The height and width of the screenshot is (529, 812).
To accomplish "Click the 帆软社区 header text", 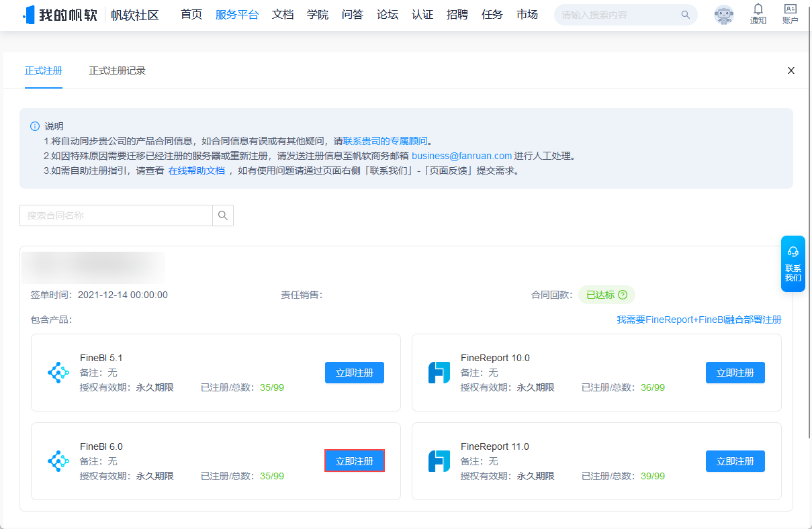I will tap(135, 15).
